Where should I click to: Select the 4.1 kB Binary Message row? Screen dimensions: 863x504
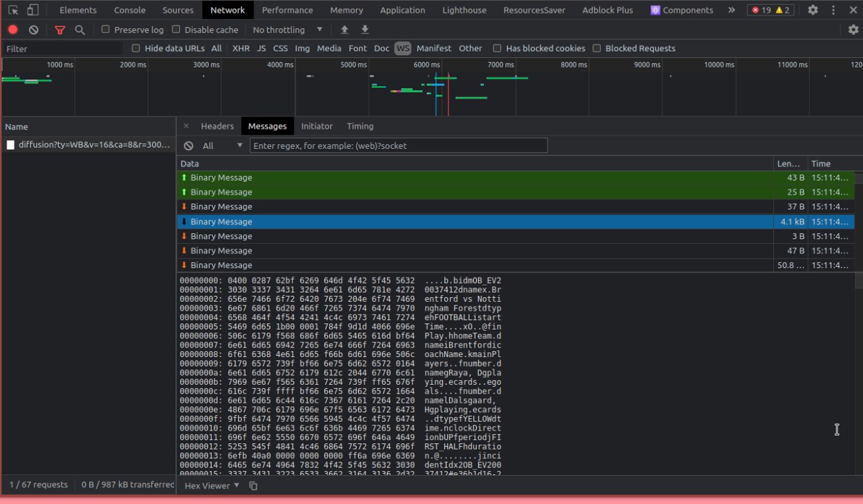(472, 222)
